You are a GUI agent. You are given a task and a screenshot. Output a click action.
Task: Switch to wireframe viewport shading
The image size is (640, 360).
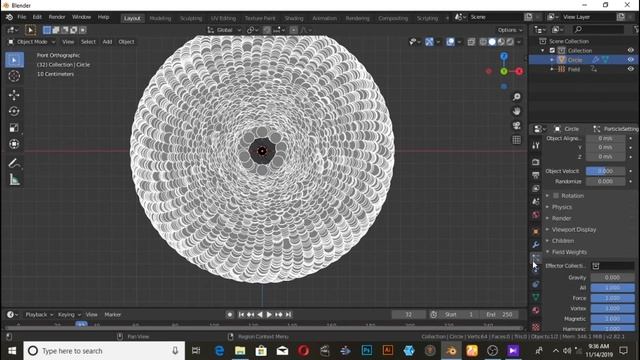click(483, 42)
